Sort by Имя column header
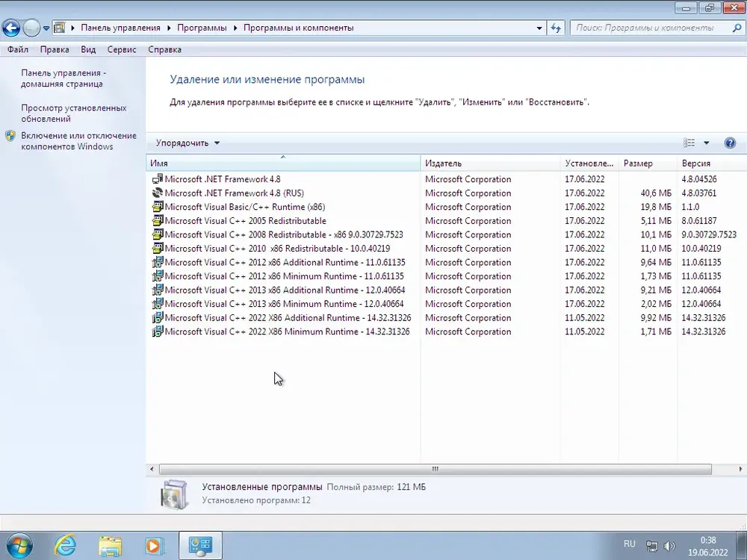The height and width of the screenshot is (560, 747). (283, 163)
